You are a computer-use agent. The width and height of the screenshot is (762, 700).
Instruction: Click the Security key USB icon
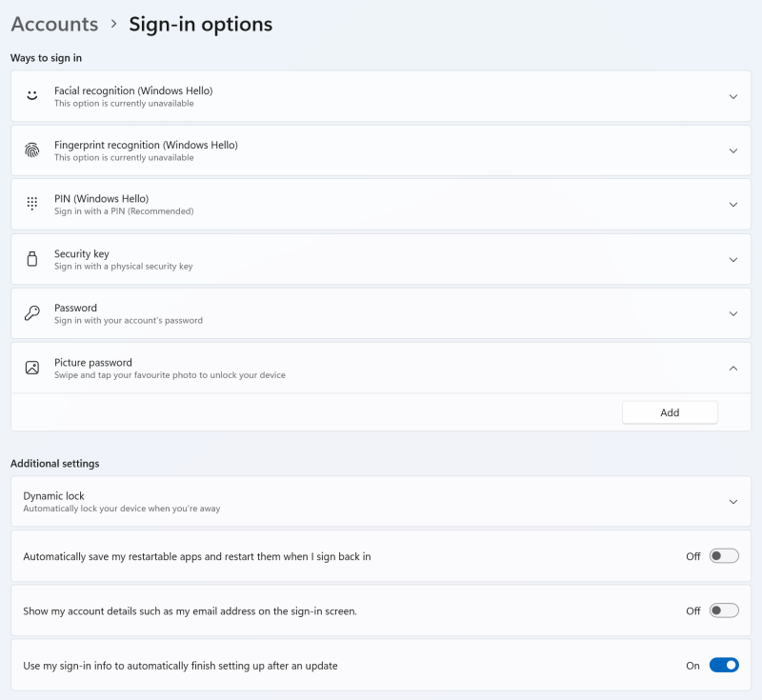(x=31, y=259)
